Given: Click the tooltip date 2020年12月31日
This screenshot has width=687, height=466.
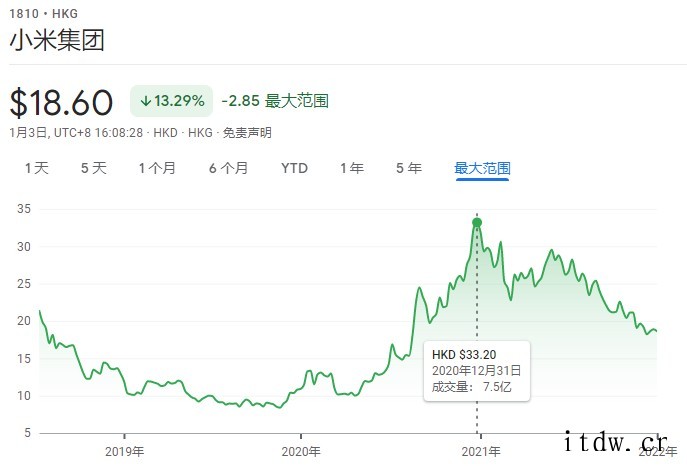Looking at the screenshot, I should pos(476,371).
